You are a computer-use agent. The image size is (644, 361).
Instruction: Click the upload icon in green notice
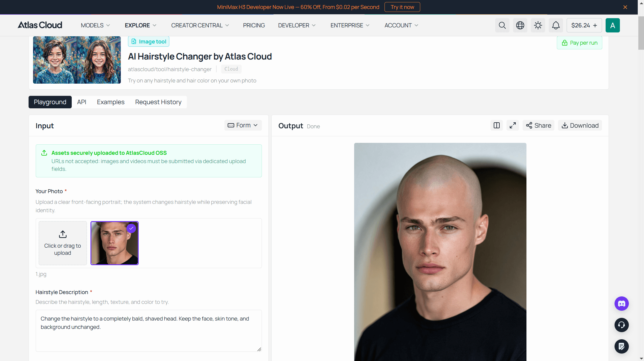(x=44, y=153)
